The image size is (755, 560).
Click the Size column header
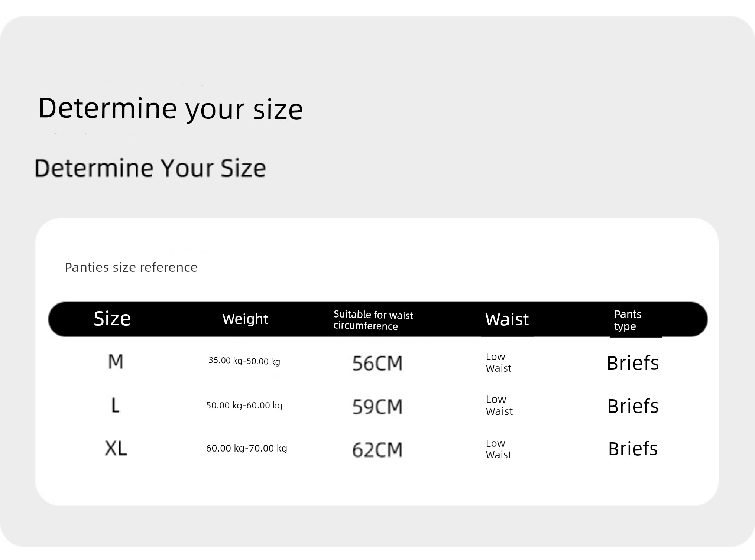pyautogui.click(x=112, y=319)
